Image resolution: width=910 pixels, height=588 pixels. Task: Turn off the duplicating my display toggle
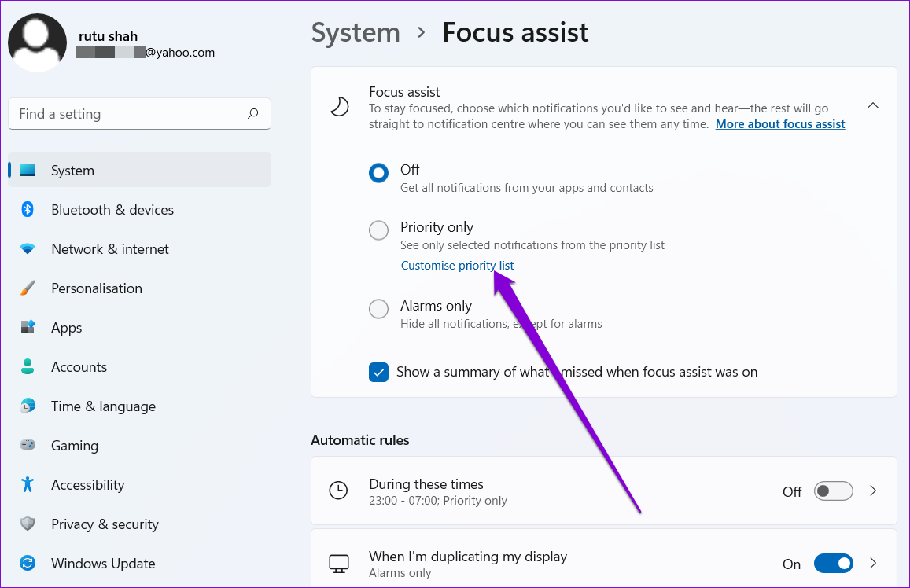(834, 563)
